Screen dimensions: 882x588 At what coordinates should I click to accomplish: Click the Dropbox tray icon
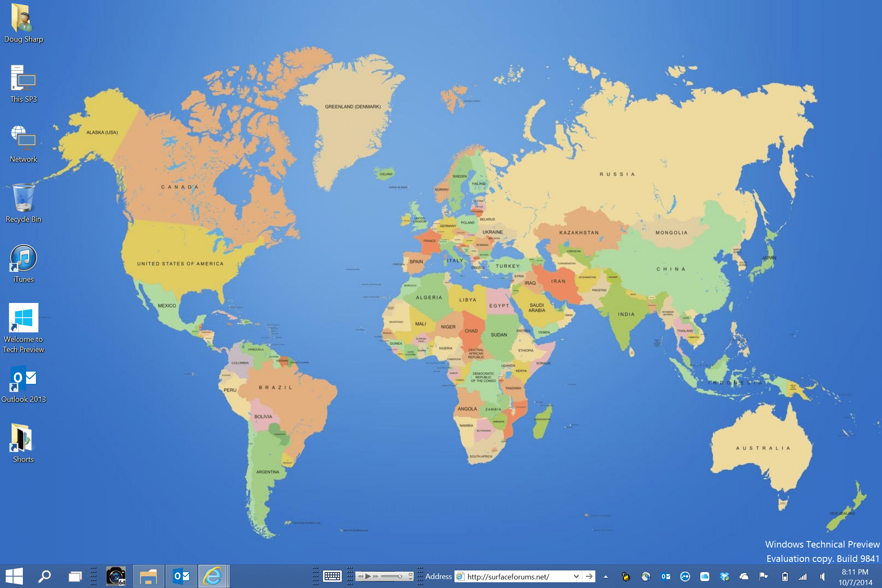(724, 577)
